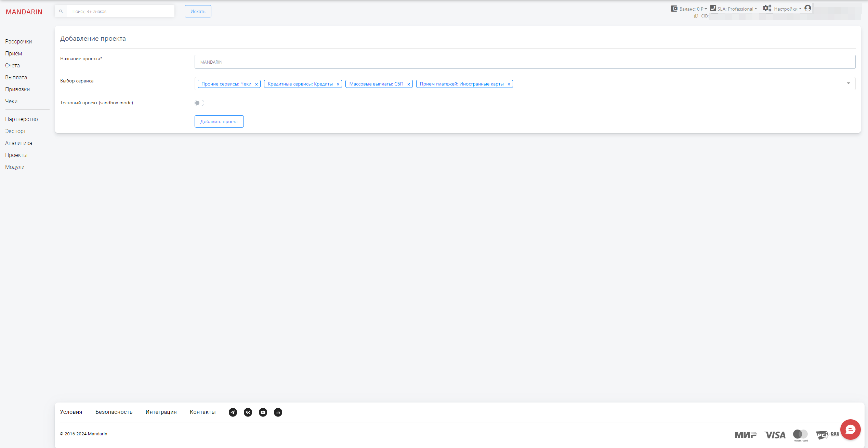
Task: Click the search magnifier icon
Action: (61, 11)
